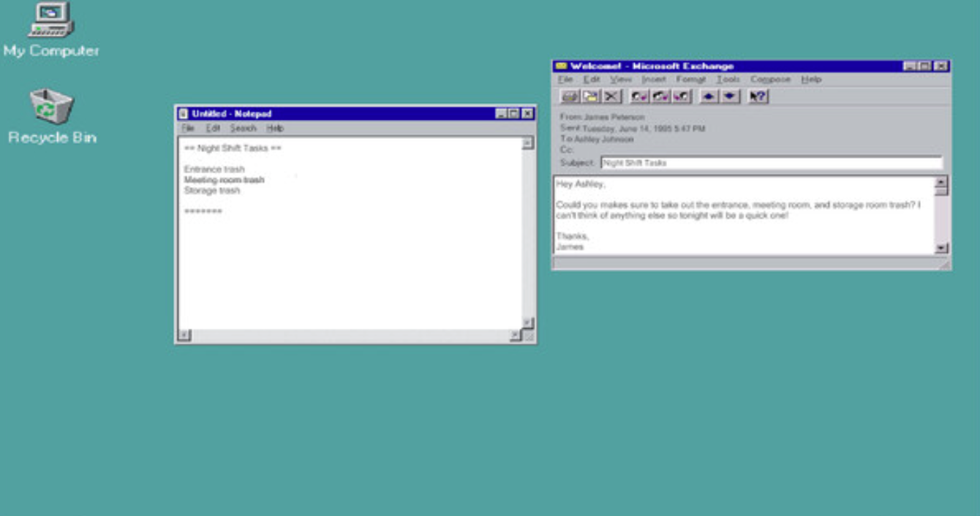
Task: Click the '=======' line in Notepad
Action: pyautogui.click(x=203, y=211)
